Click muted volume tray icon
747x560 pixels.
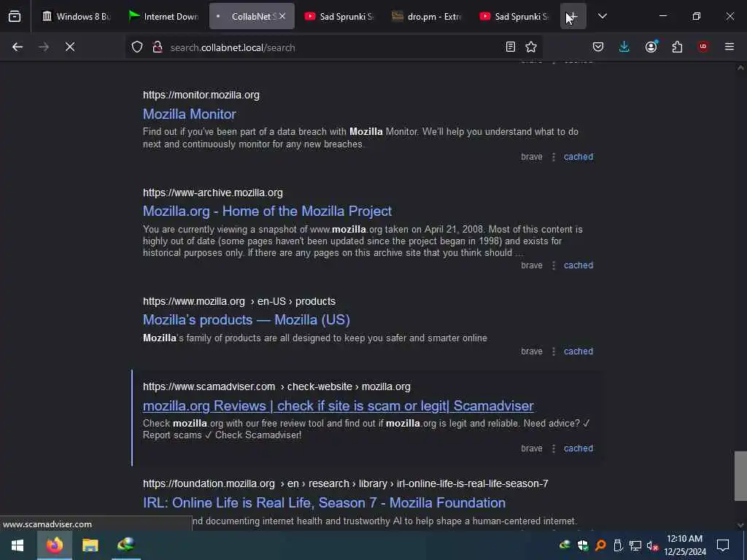pos(653,545)
